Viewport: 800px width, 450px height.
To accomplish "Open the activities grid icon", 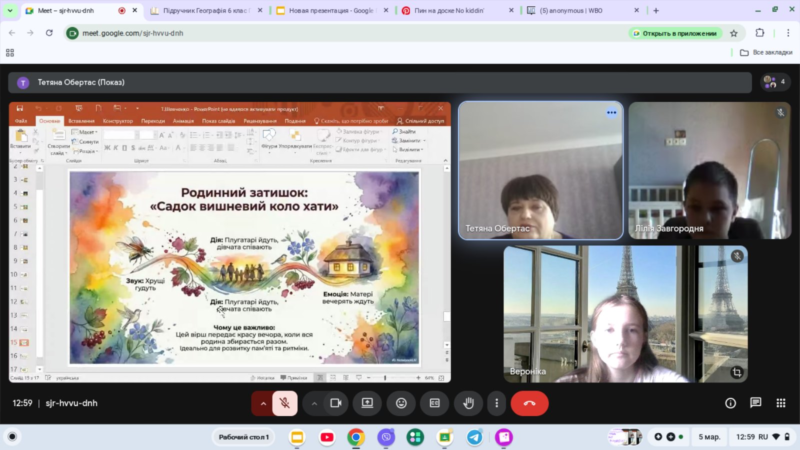I will pyautogui.click(x=780, y=403).
